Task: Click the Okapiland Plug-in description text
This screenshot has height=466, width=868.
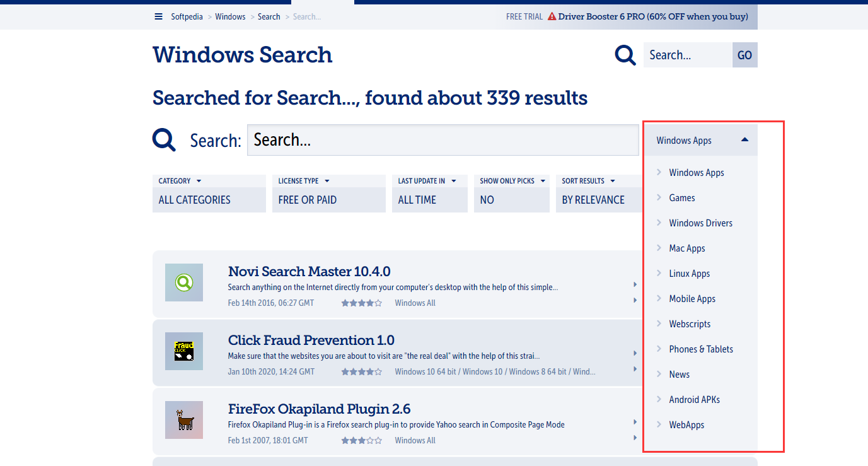Action: 396,425
